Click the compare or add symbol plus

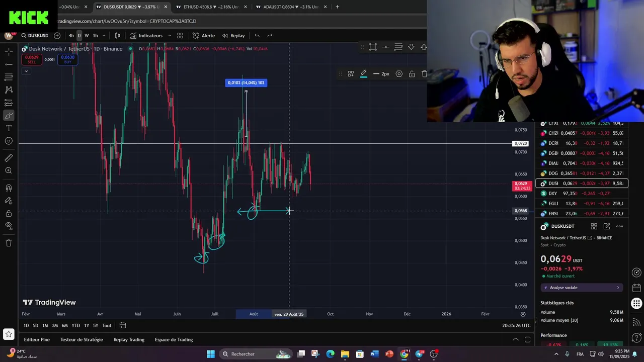(57, 36)
